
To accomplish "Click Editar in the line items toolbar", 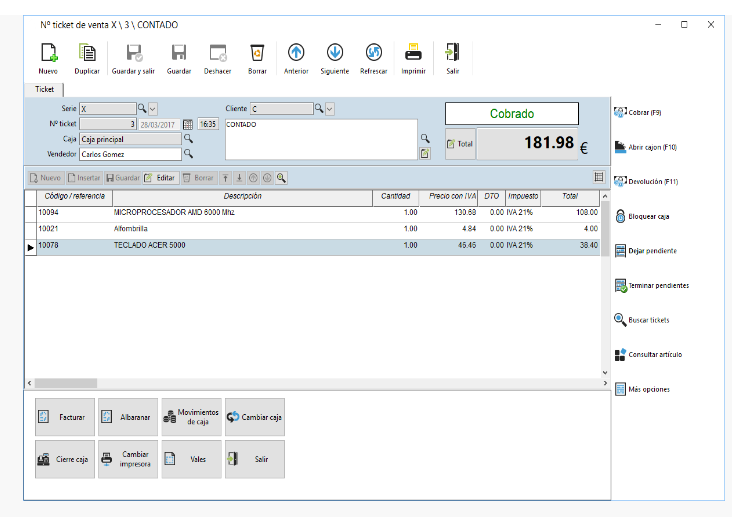I will pos(161,178).
